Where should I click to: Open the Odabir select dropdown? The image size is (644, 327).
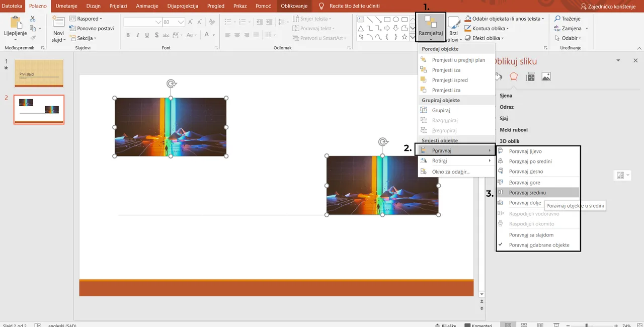click(x=568, y=38)
